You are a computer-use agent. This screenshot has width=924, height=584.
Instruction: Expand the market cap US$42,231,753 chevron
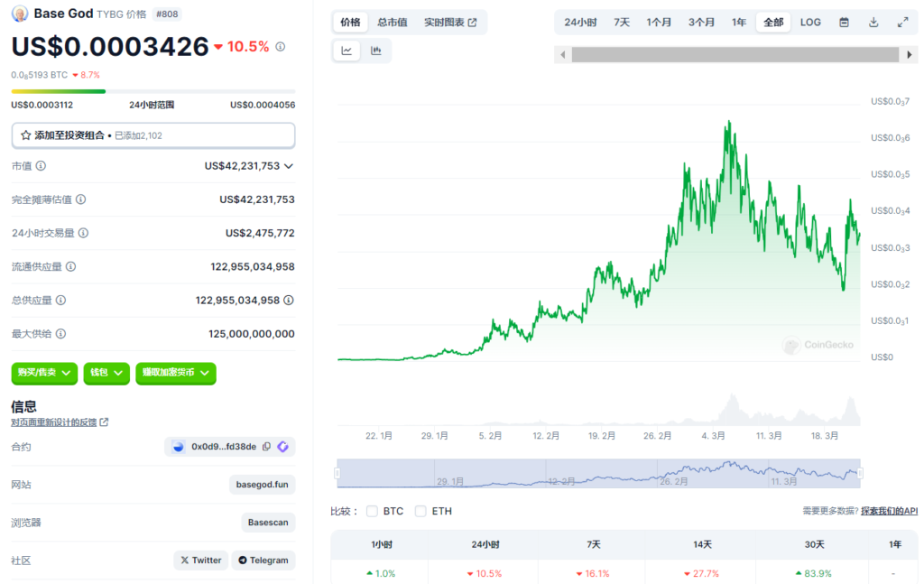click(x=289, y=166)
